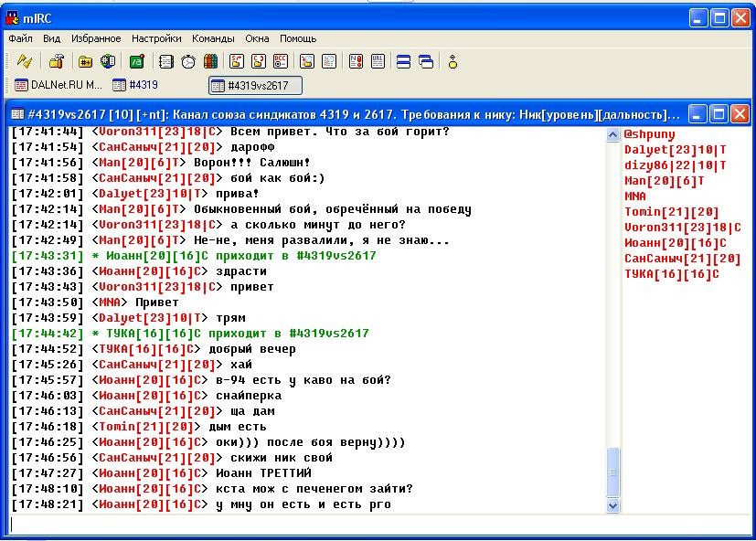Select Dalyet[23]10|T in the nick list
756x541 pixels.
[x=675, y=150]
